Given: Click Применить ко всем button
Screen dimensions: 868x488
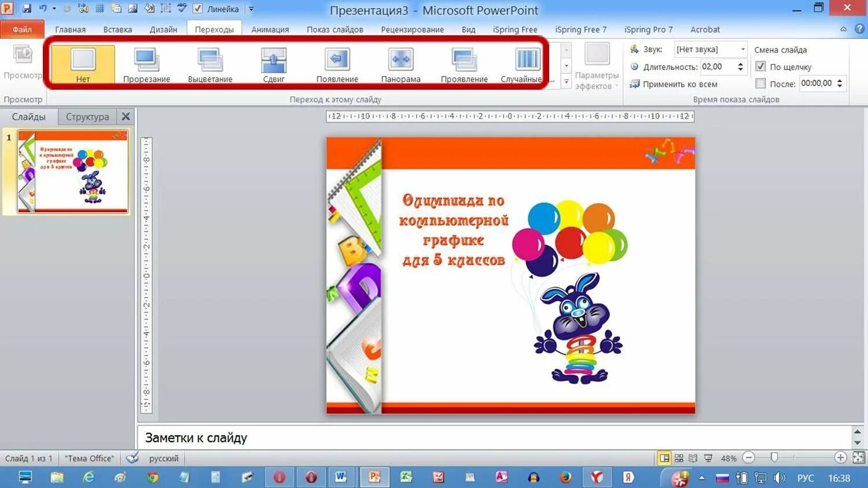Looking at the screenshot, I should click(674, 84).
